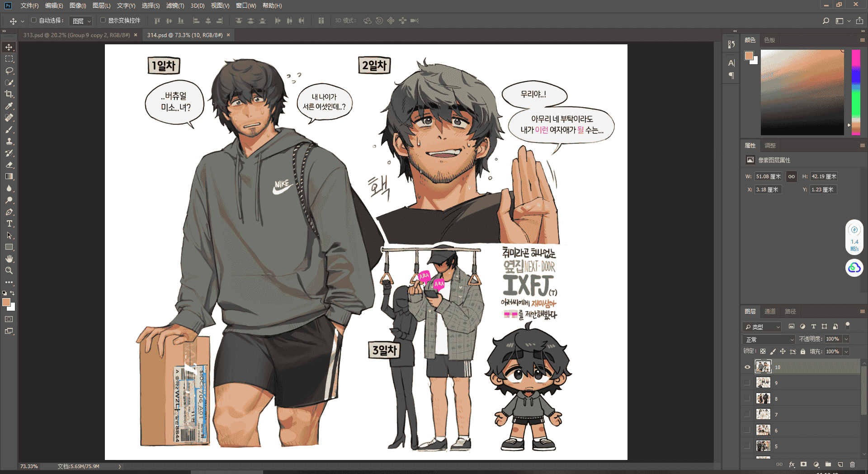Select the Lasso tool

(x=9, y=71)
